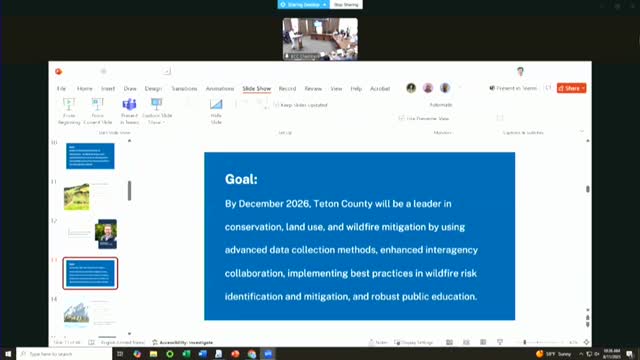Switch to the Review tab
Screen dimensions: 640x360
pos(313,89)
